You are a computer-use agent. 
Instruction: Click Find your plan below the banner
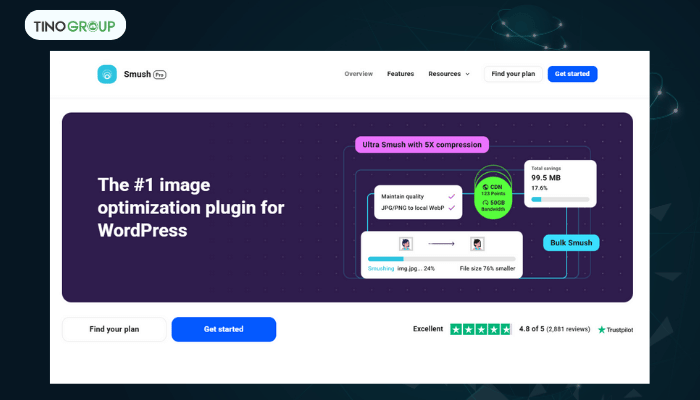[114, 329]
